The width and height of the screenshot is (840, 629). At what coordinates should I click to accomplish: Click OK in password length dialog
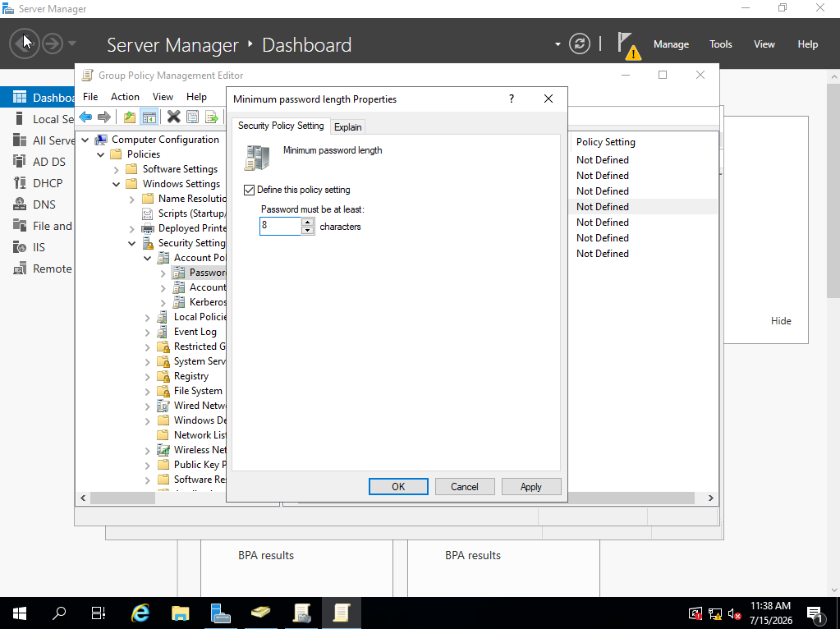[x=398, y=486]
